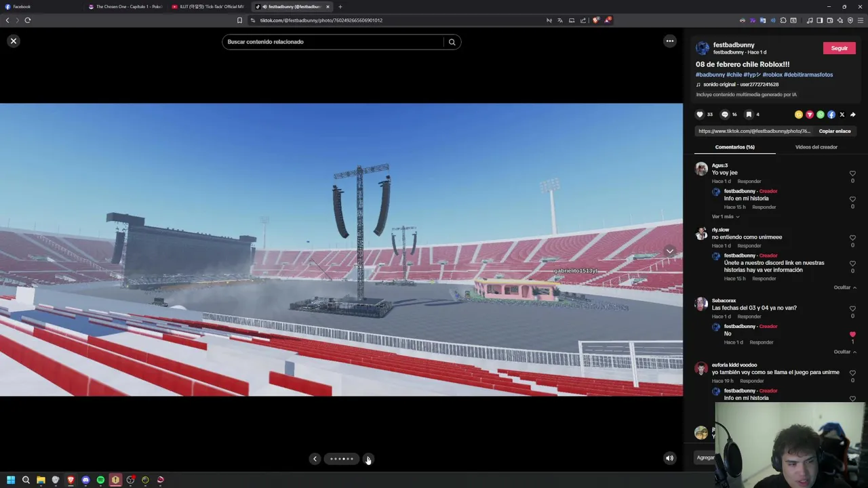The height and width of the screenshot is (488, 868).
Task: Click the photo carousel dot indicator
Action: coord(341,459)
